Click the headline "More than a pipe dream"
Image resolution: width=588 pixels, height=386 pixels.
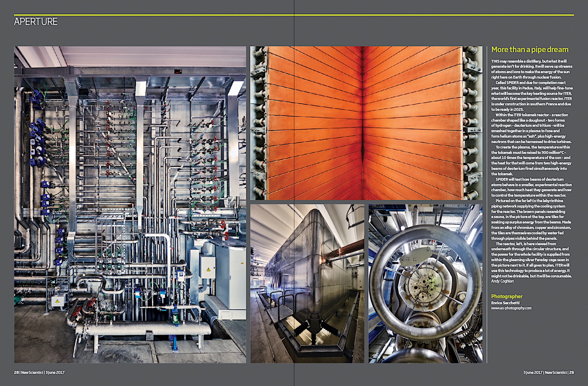click(x=530, y=49)
